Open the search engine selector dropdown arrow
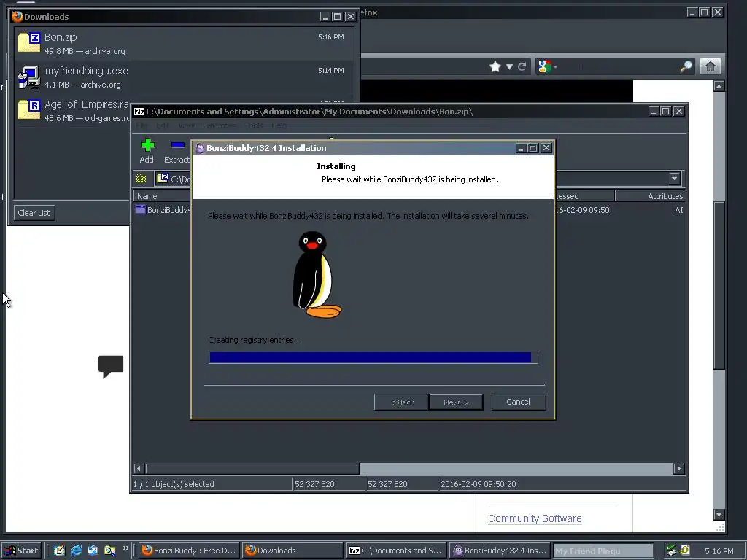This screenshot has height=560, width=747. click(x=555, y=67)
